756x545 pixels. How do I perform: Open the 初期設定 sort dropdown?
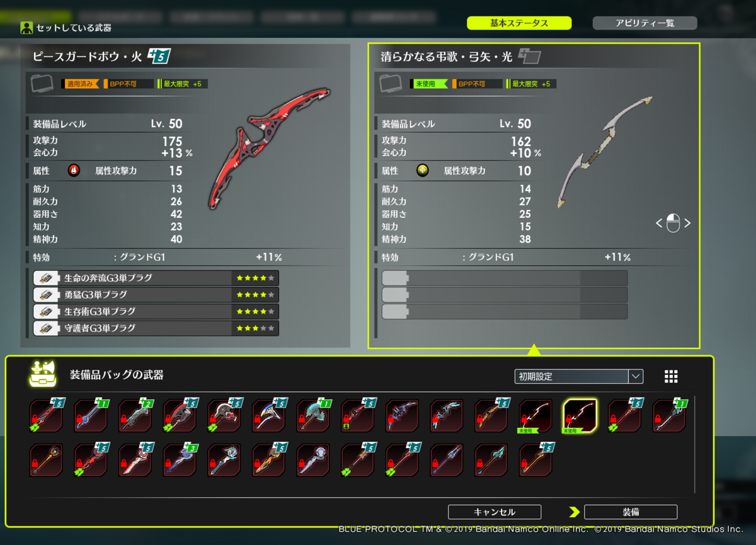tap(578, 376)
